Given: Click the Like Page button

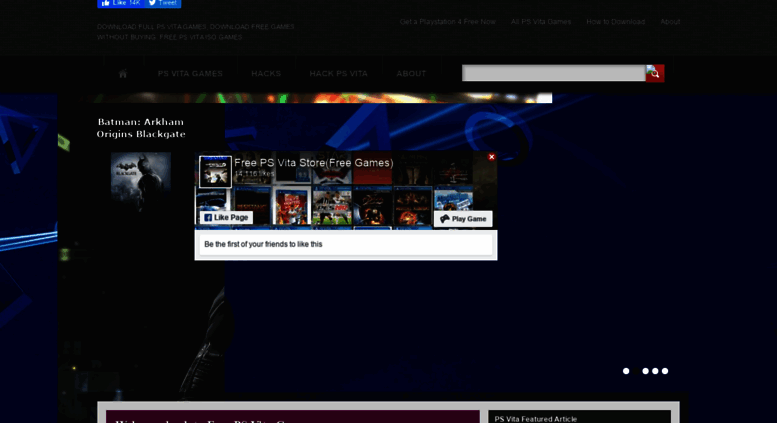Looking at the screenshot, I should point(226,217).
